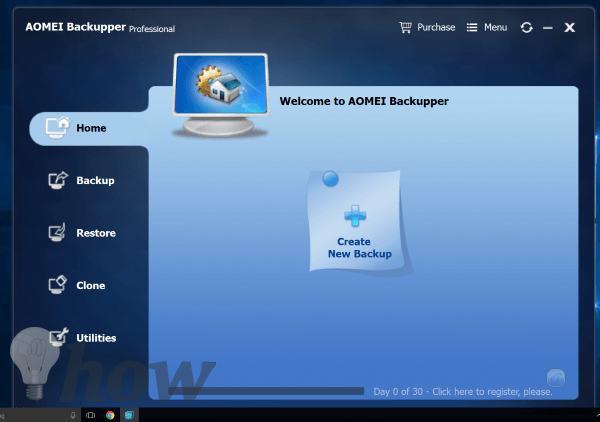
Task: Click the AOMEI Backupper Professional title
Action: pos(100,28)
